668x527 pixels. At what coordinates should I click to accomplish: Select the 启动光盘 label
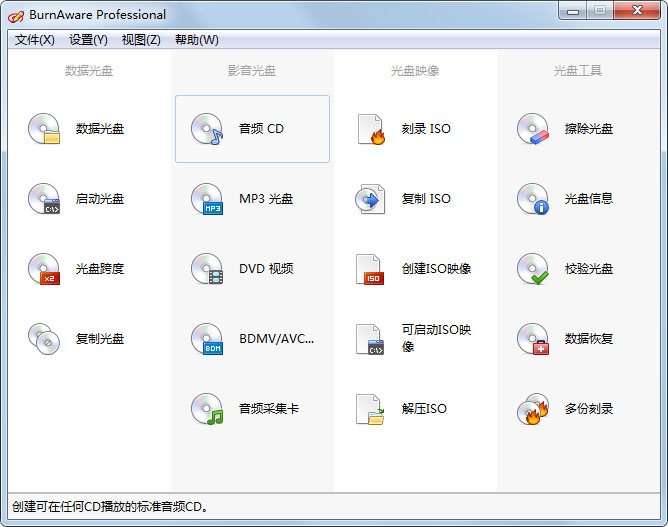coord(100,199)
